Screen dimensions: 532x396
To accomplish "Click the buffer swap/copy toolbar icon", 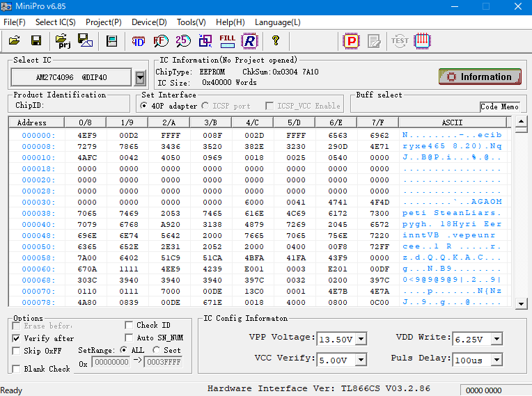I will click(205, 41).
